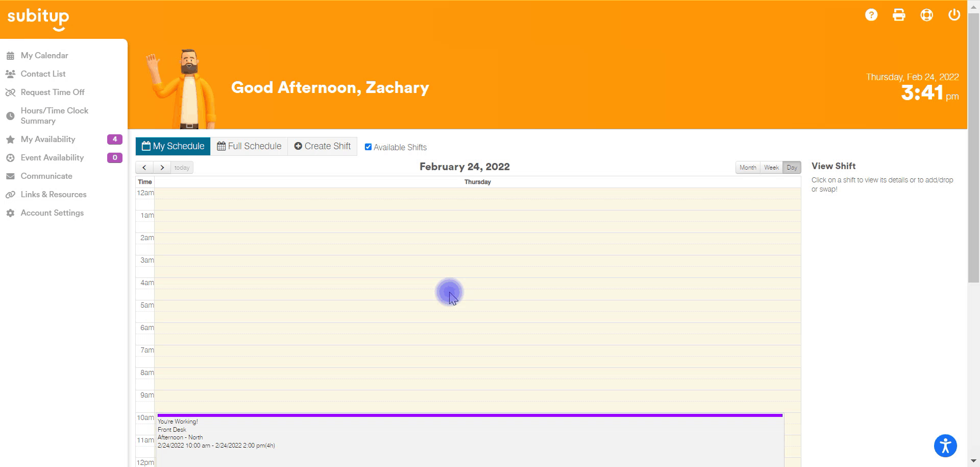Click the purple My Availability badge
The width and height of the screenshot is (980, 467).
point(115,139)
